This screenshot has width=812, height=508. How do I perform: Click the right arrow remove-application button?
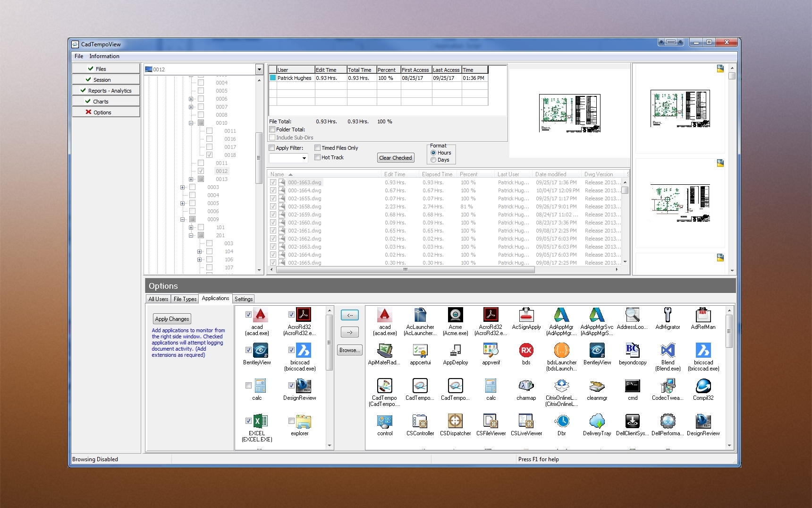coord(350,332)
